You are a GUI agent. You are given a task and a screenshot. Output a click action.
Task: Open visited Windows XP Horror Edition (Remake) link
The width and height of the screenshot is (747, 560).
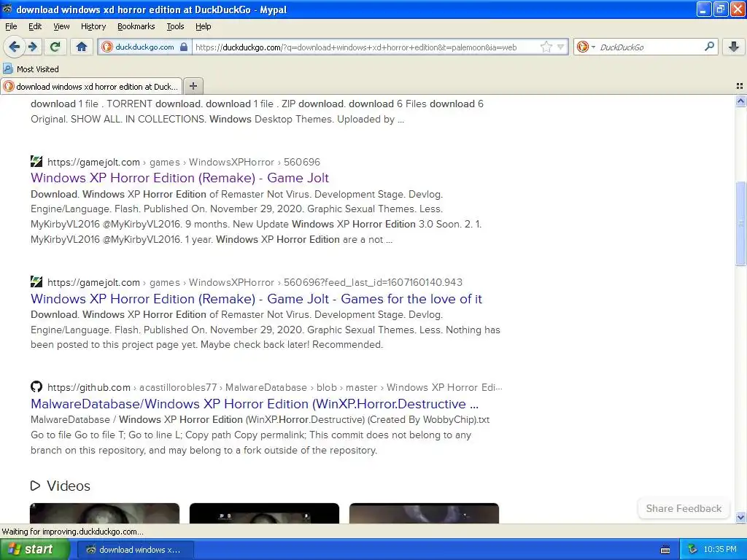coord(179,178)
